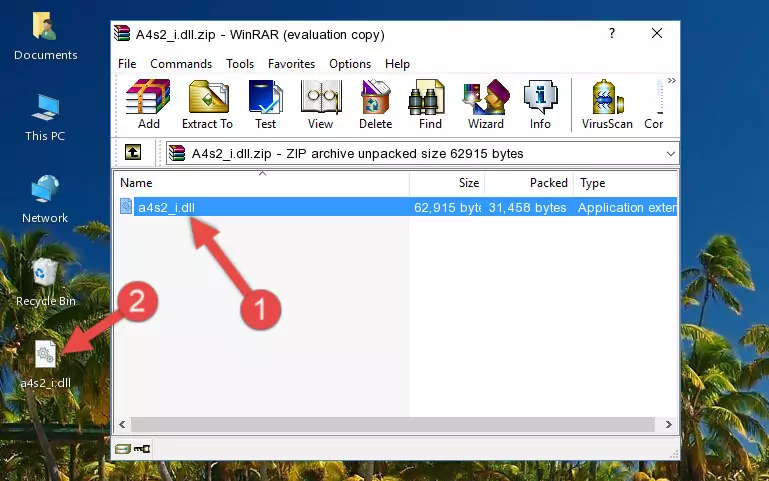Click the horizontal scrollbar track
Image resolution: width=769 pixels, height=481 pixels.
(x=393, y=424)
